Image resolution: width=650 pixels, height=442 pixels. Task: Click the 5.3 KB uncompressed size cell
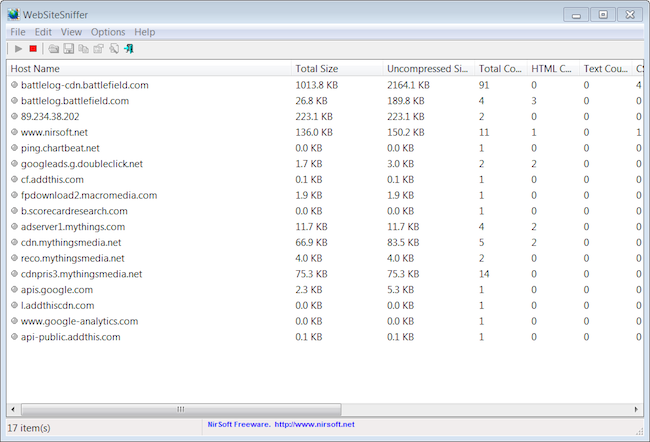coord(400,290)
